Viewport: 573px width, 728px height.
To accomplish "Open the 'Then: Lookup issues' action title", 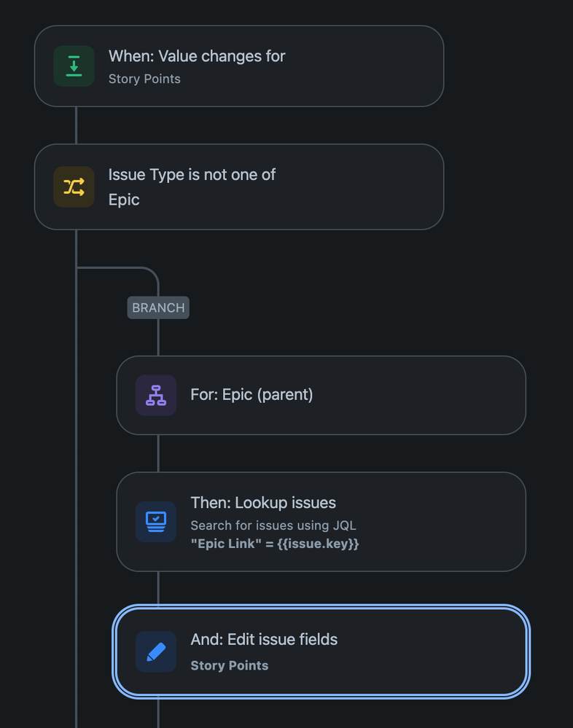I will click(x=263, y=503).
